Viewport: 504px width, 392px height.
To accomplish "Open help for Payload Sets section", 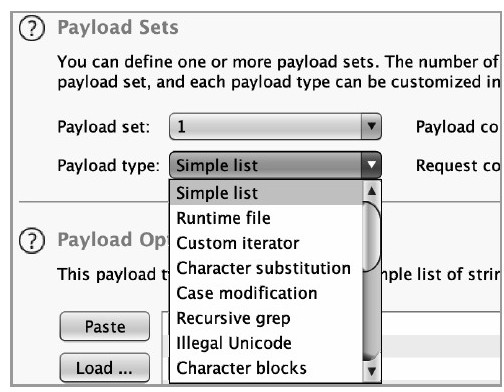I will click(x=32, y=28).
